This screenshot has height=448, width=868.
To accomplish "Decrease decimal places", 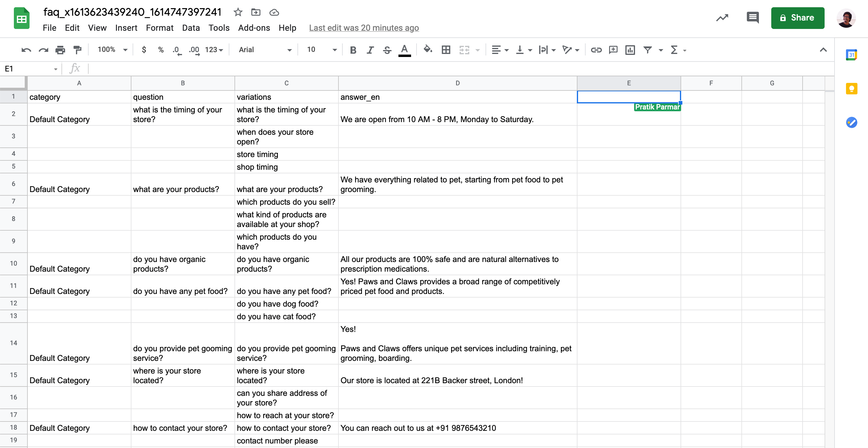I will point(177,50).
